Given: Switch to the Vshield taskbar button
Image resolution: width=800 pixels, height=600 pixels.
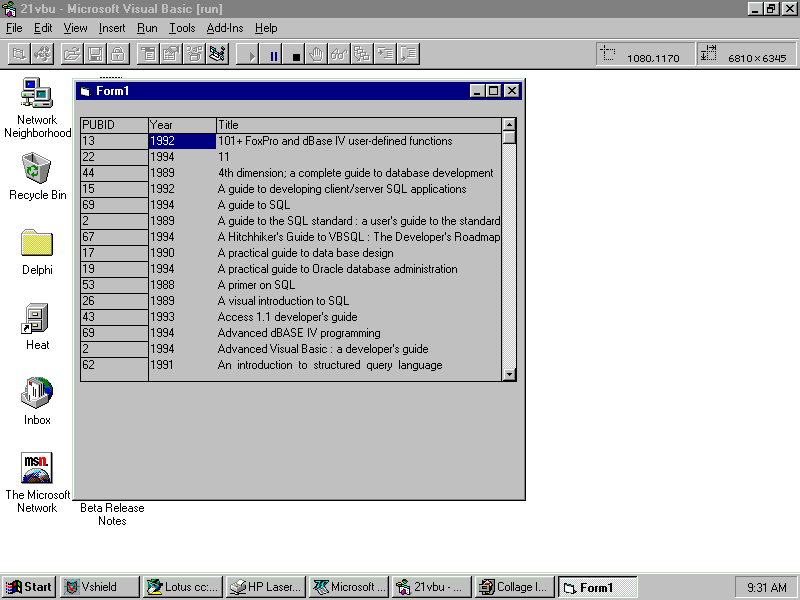Looking at the screenshot, I should click(99, 587).
